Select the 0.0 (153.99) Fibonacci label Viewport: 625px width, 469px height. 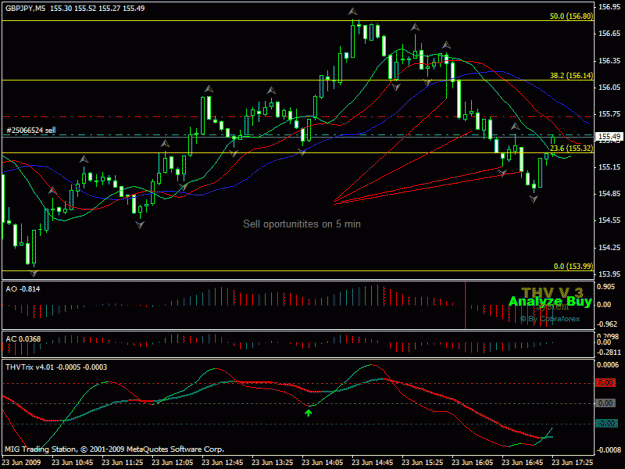(573, 266)
